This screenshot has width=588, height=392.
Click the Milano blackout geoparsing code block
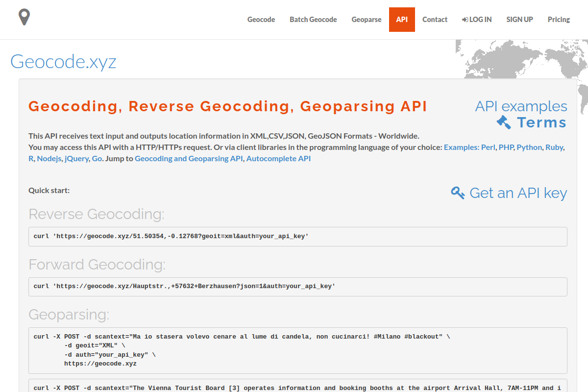pyautogui.click(x=298, y=350)
